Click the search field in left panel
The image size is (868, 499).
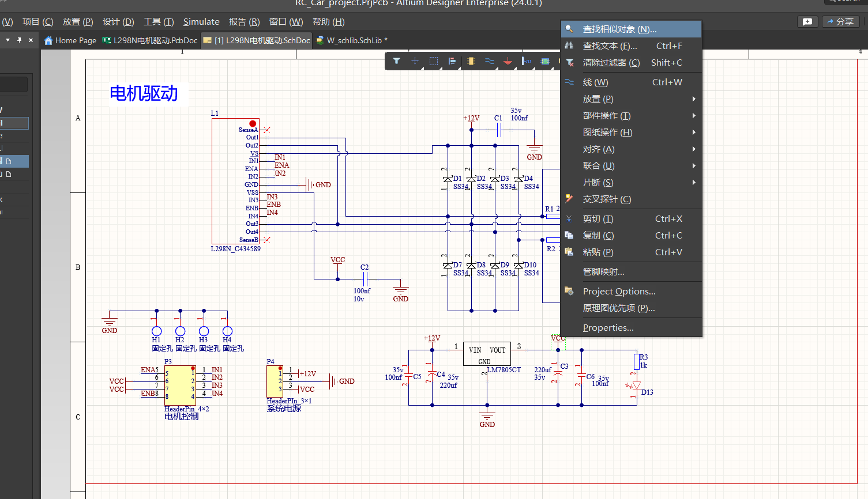(13, 85)
